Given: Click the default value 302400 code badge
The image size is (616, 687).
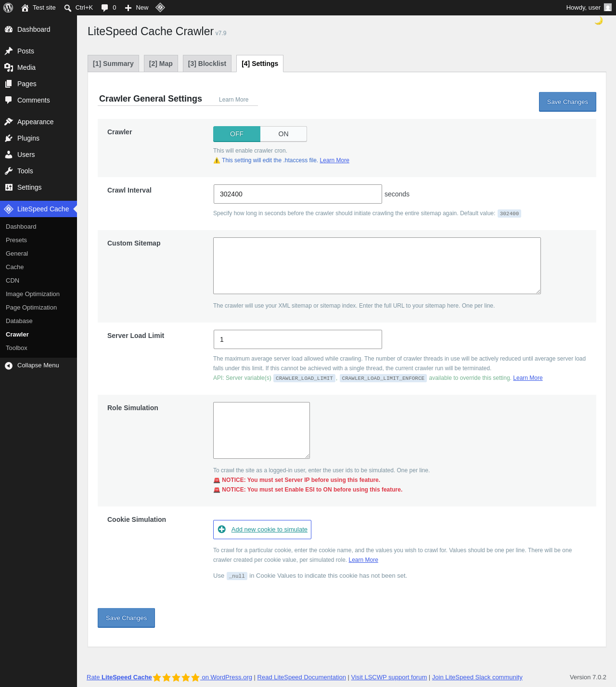Looking at the screenshot, I should coord(509,213).
